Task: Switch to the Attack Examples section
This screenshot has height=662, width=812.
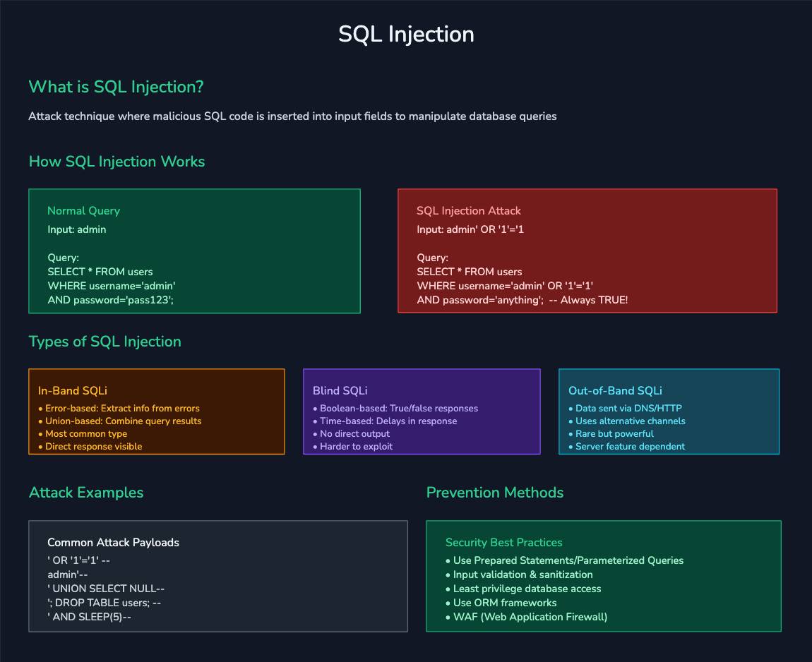Action: pyautogui.click(x=85, y=492)
